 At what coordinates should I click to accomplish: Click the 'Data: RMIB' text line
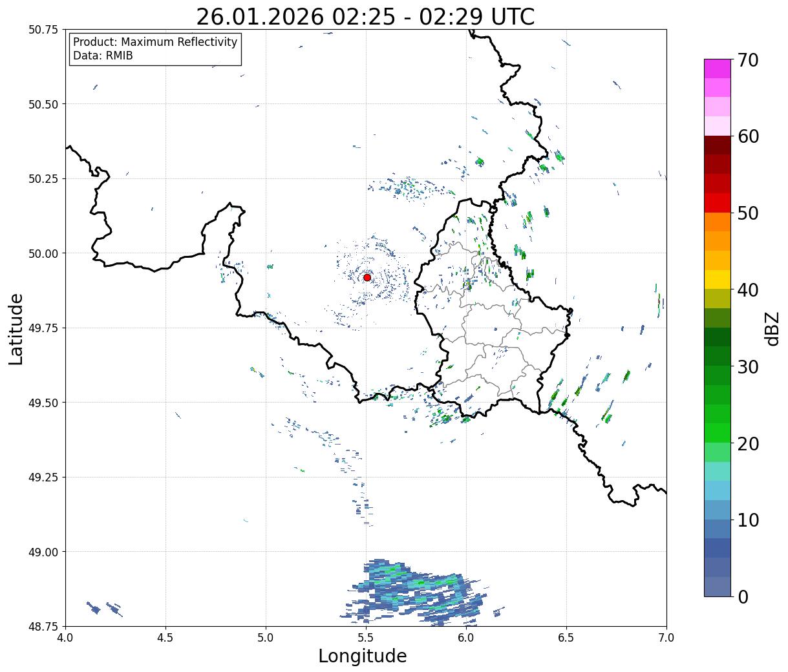(103, 56)
